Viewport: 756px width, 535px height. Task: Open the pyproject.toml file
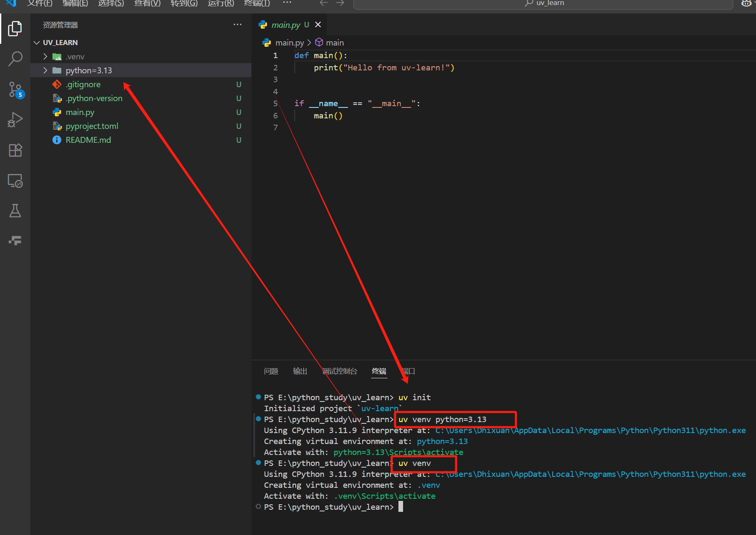pos(92,126)
